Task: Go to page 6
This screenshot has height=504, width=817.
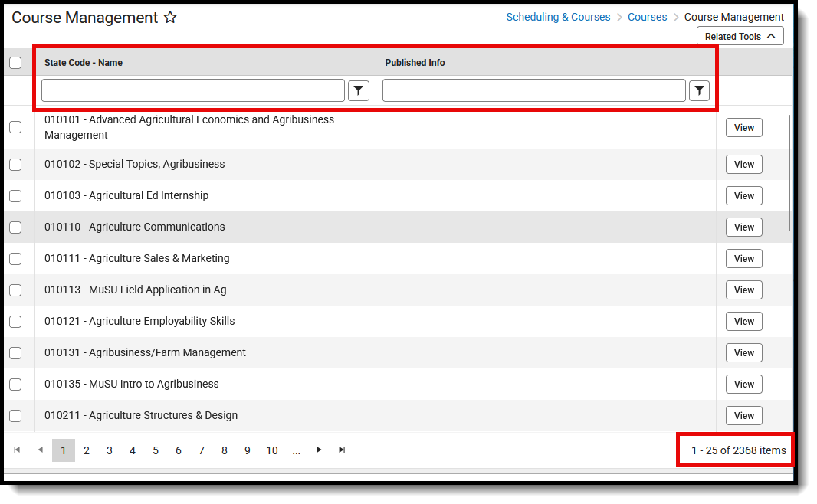Action: (x=179, y=450)
